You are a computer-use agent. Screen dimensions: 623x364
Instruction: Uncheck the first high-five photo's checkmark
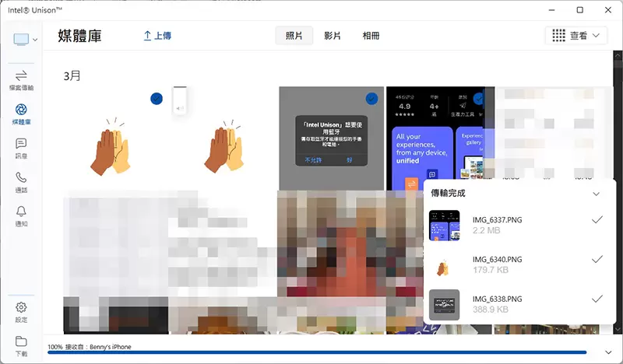coord(157,99)
